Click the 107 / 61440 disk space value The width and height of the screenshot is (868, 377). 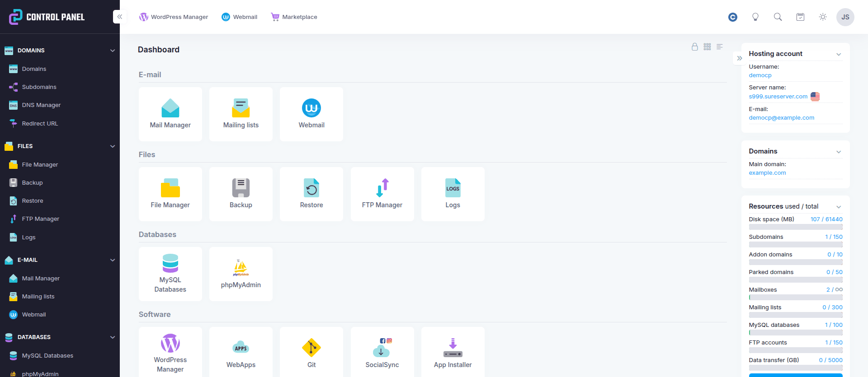[826, 219]
